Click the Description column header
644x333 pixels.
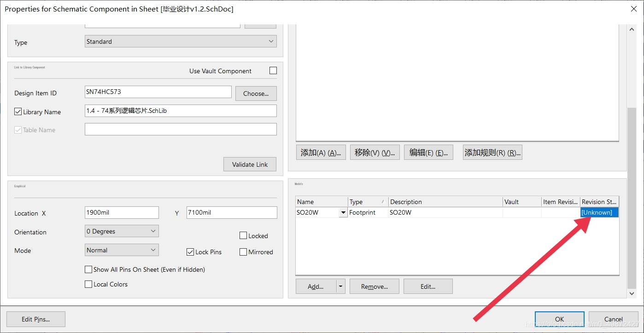tap(445, 202)
